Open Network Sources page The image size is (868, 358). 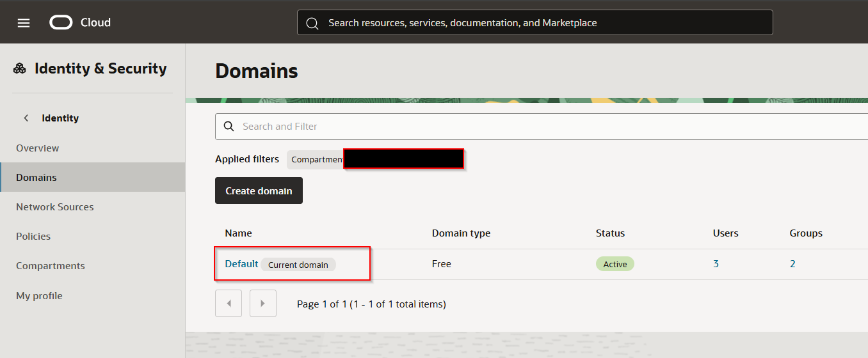click(x=55, y=207)
